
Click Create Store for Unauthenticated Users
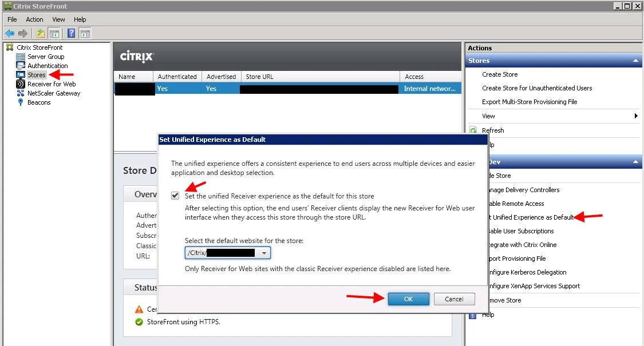537,88
